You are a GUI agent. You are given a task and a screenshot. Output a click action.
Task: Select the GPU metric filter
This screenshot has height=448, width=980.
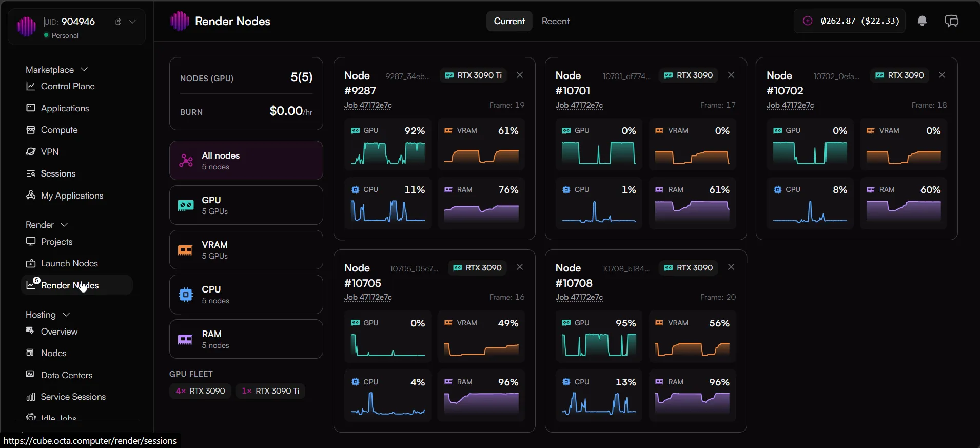(x=246, y=205)
